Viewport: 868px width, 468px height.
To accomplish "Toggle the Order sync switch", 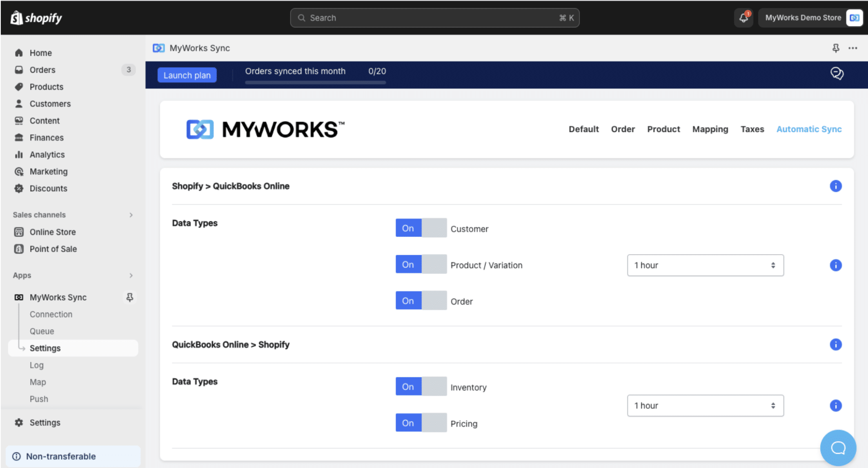I will (421, 301).
